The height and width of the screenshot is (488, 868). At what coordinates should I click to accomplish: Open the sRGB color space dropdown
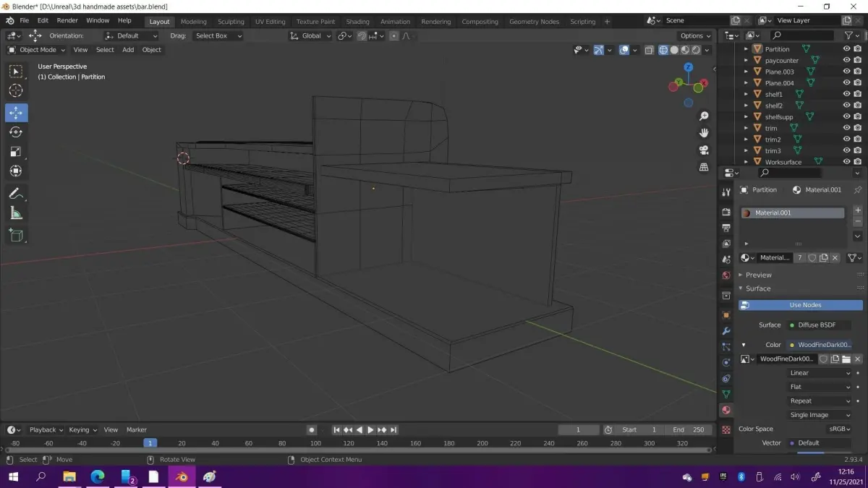(839, 429)
